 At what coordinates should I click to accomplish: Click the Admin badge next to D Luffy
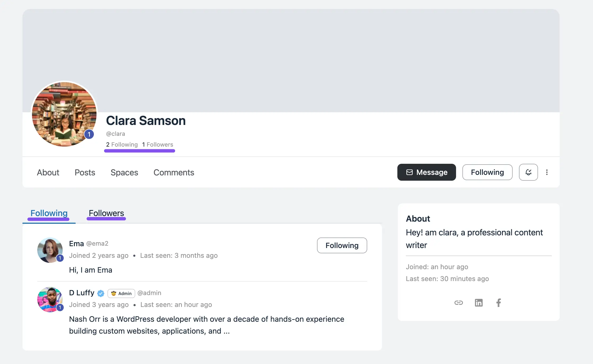(x=121, y=293)
